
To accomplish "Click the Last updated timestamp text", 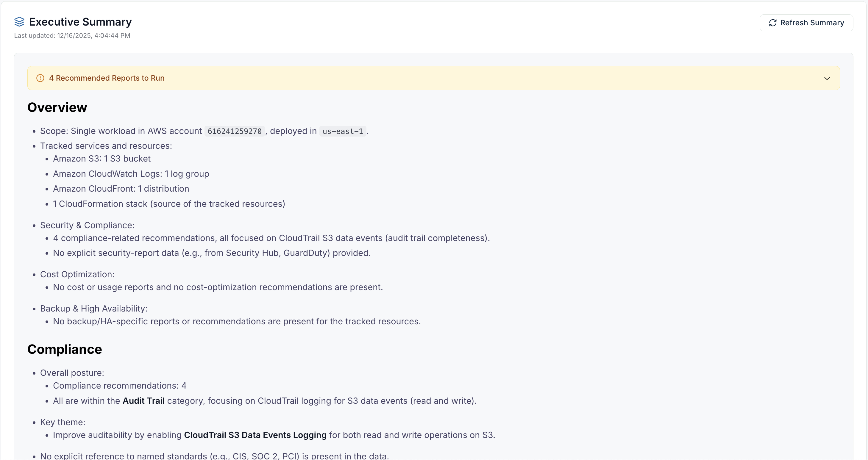I will pos(72,35).
